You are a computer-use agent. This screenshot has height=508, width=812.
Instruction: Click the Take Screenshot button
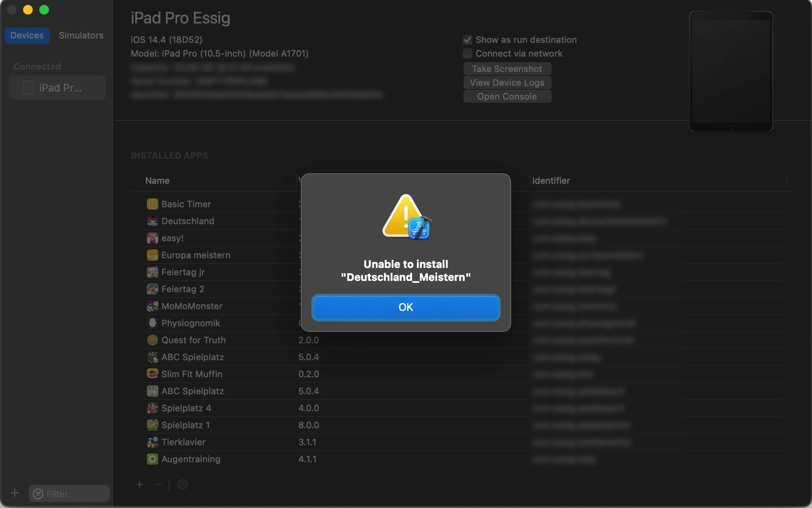coord(507,69)
